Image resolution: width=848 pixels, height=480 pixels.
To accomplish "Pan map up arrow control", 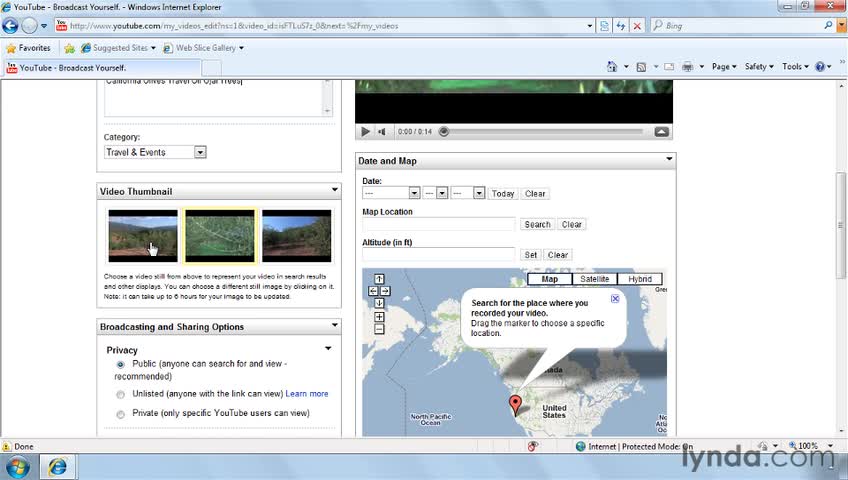I will click(379, 279).
